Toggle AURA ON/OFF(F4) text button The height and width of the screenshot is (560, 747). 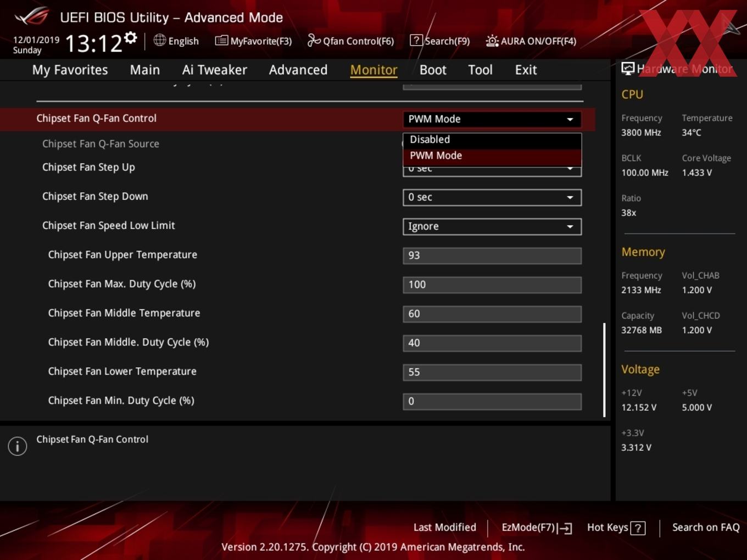(538, 41)
